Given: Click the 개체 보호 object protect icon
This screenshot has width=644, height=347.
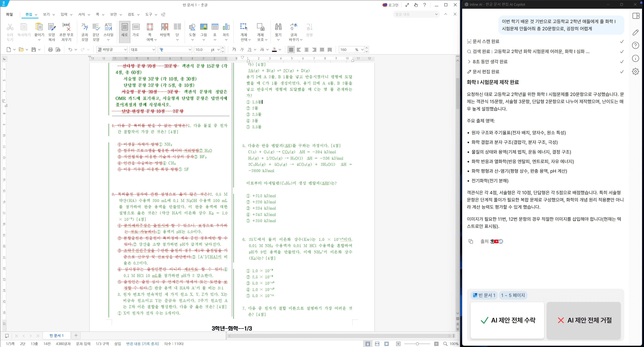Looking at the screenshot, I should pyautogui.click(x=260, y=27).
